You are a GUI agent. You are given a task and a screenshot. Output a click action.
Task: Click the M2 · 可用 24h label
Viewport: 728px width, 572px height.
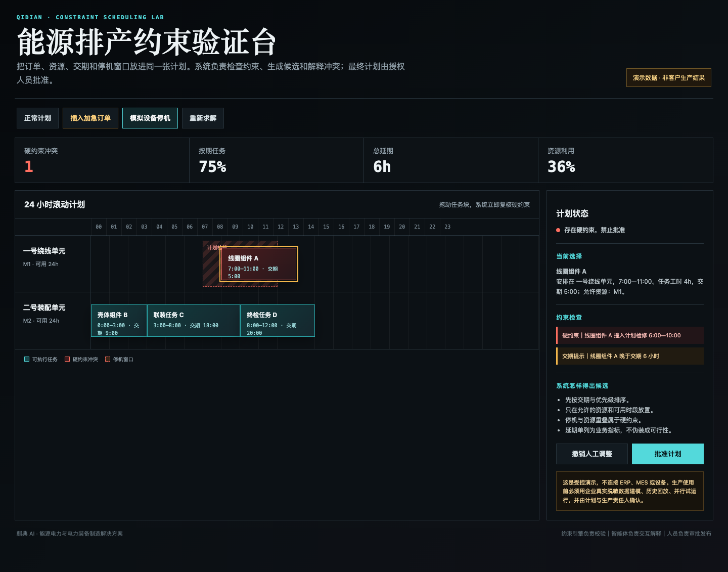pos(41,321)
